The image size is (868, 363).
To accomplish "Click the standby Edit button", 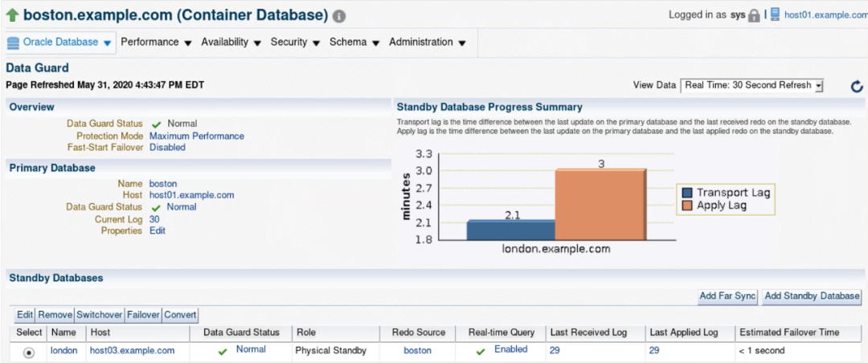I will pos(25,315).
